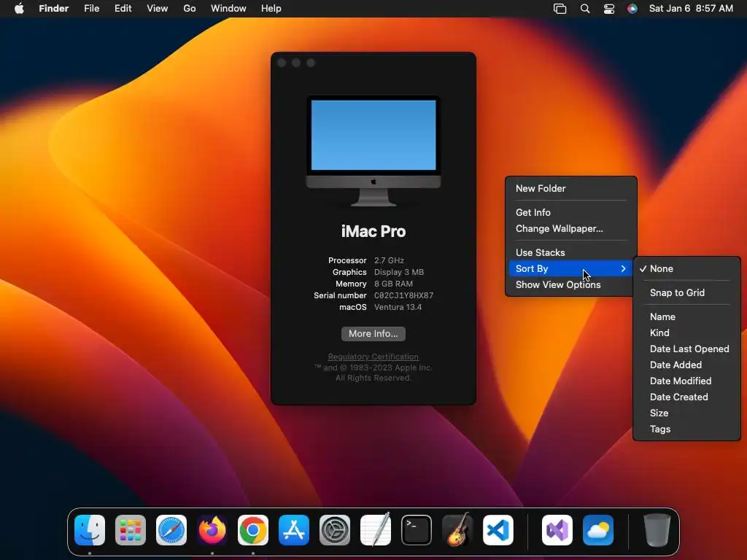This screenshot has height=560, width=747.
Task: Open the Edit menu
Action: [123, 9]
